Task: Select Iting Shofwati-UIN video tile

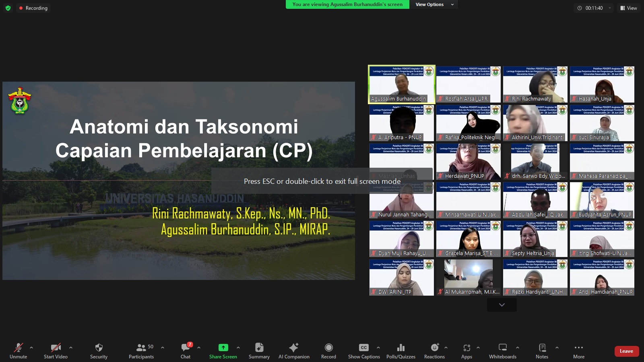Action: click(x=602, y=239)
